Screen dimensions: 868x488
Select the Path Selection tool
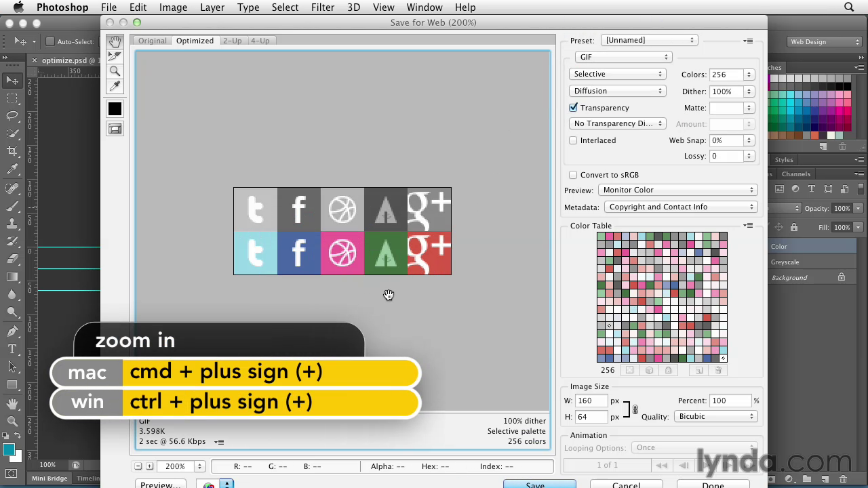[12, 367]
